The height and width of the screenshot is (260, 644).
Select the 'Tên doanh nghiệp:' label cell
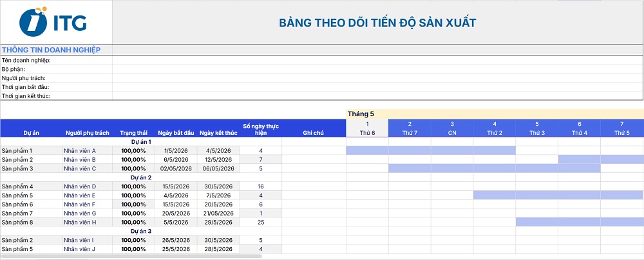coord(56,60)
